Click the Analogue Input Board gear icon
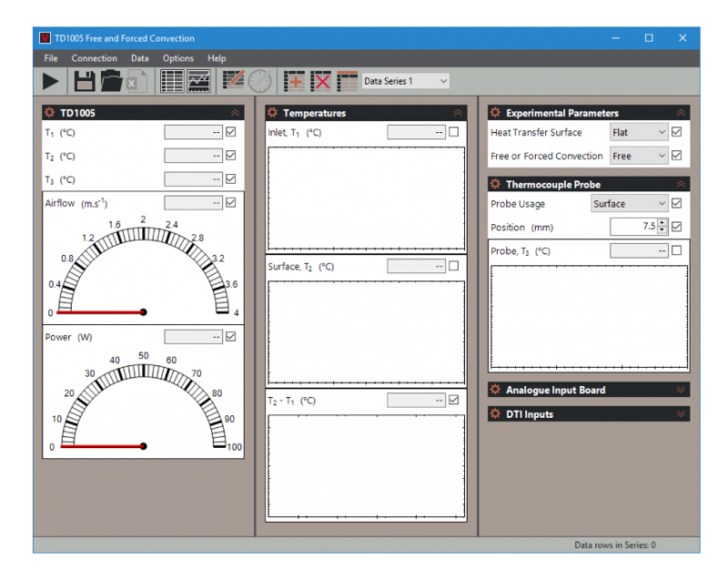728x570 pixels. coord(495,390)
